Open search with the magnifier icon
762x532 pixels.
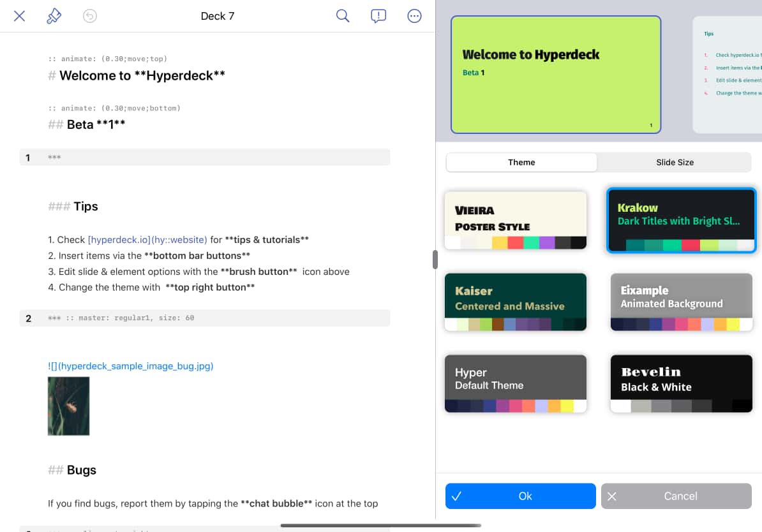tap(343, 16)
